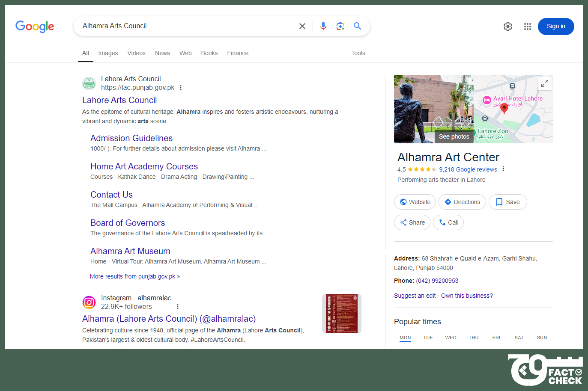Open the Contact Us sitelink

point(111,195)
